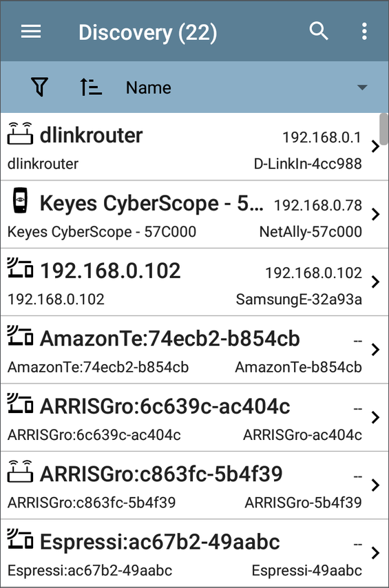Open the three-dot overflow menu
Viewport: 389px width, 588px height.
364,31
